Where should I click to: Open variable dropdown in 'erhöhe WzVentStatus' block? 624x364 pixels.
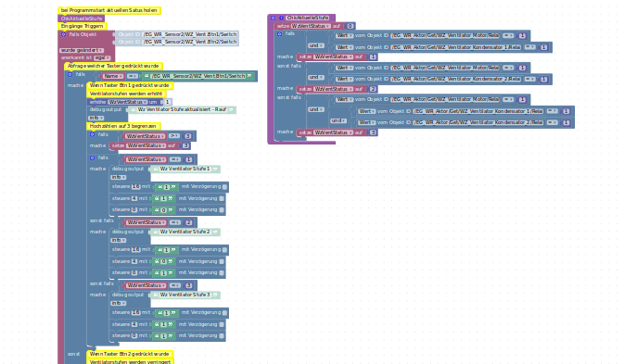(x=127, y=102)
